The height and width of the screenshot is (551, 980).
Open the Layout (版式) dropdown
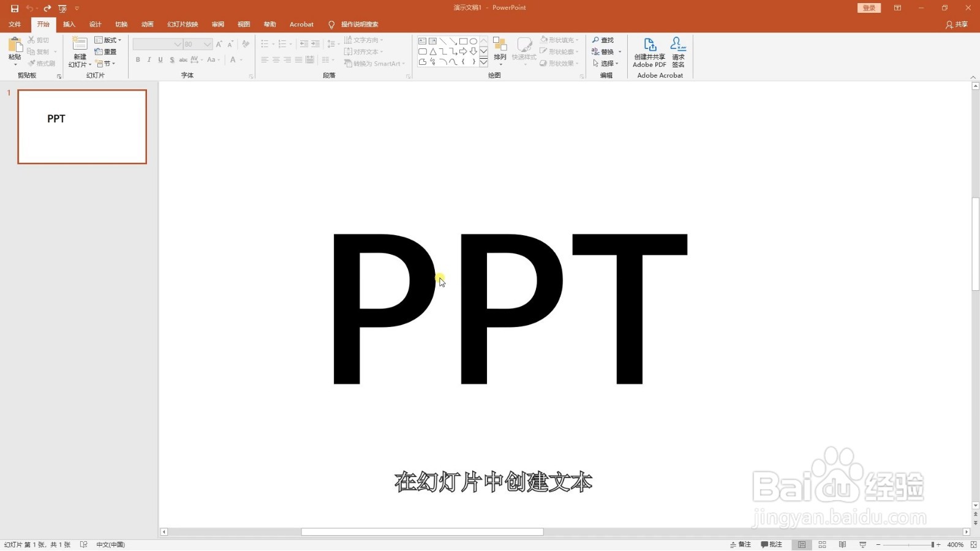point(108,39)
